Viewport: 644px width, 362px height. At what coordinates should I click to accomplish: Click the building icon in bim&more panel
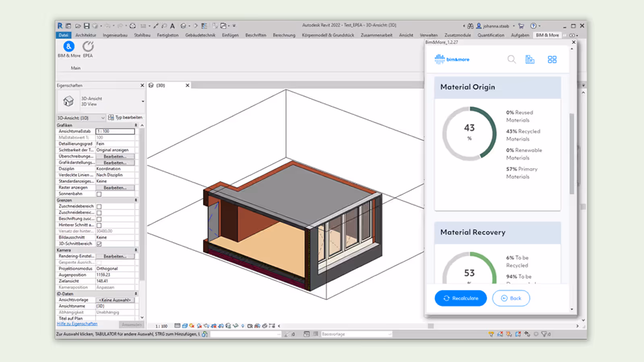click(x=530, y=60)
